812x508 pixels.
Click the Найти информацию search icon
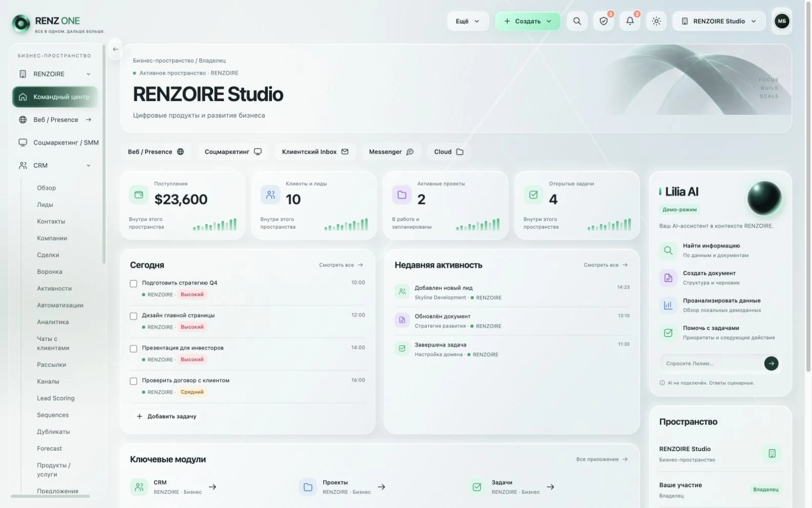668,250
